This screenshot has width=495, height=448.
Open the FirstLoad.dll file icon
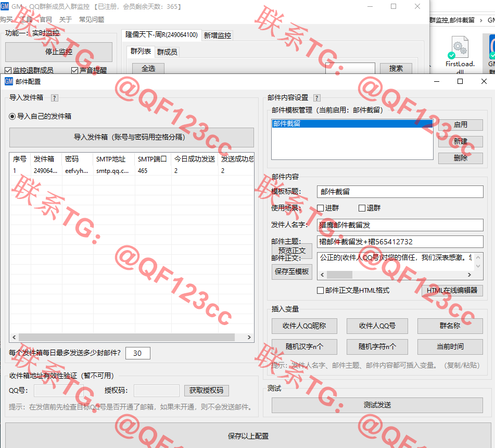pos(460,47)
